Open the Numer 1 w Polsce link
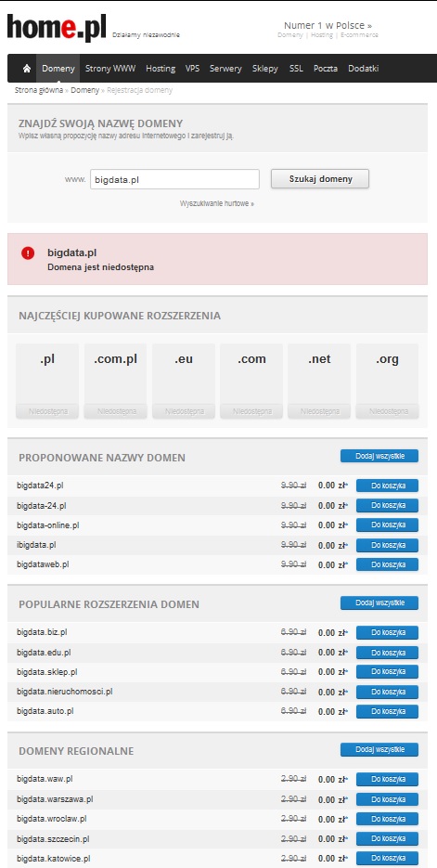This screenshot has height=868, width=437. point(328,25)
